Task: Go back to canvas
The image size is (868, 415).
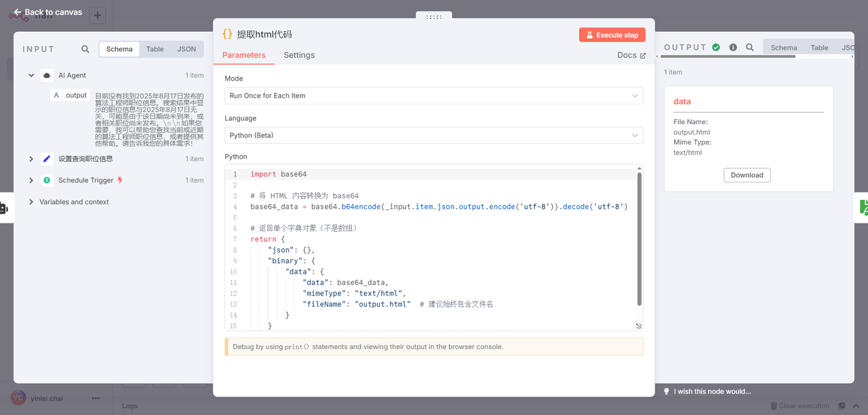Action: click(x=47, y=12)
